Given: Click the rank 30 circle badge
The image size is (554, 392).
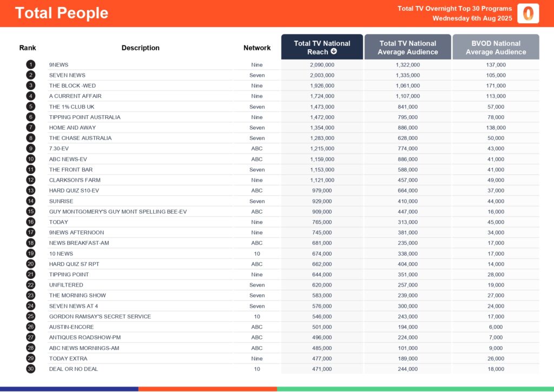Looking at the screenshot, I should 30,369.
